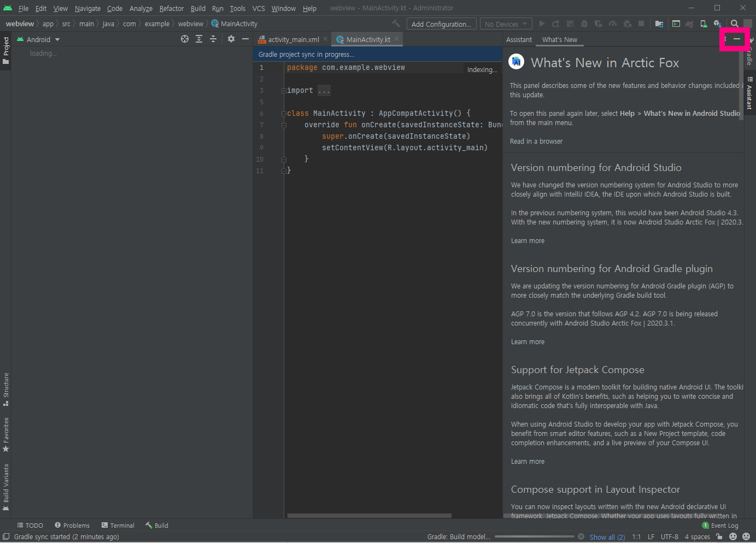Image resolution: width=756 pixels, height=543 pixels.
Task: Click the Profile app gauge icon
Action: [x=613, y=23]
